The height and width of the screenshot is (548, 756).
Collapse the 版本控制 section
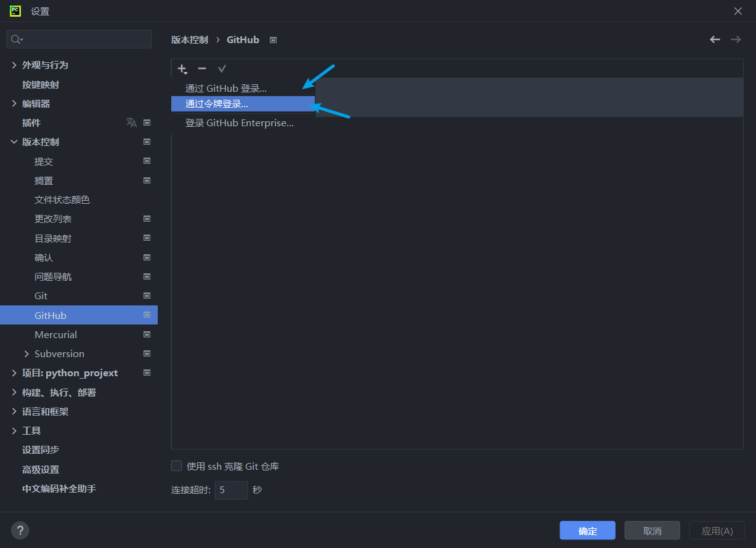(x=14, y=142)
